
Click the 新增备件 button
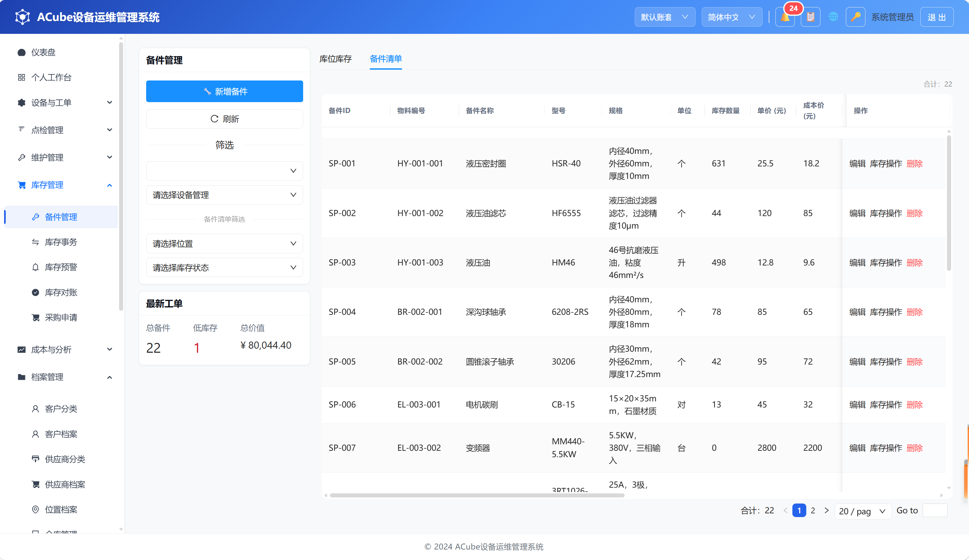(x=225, y=92)
